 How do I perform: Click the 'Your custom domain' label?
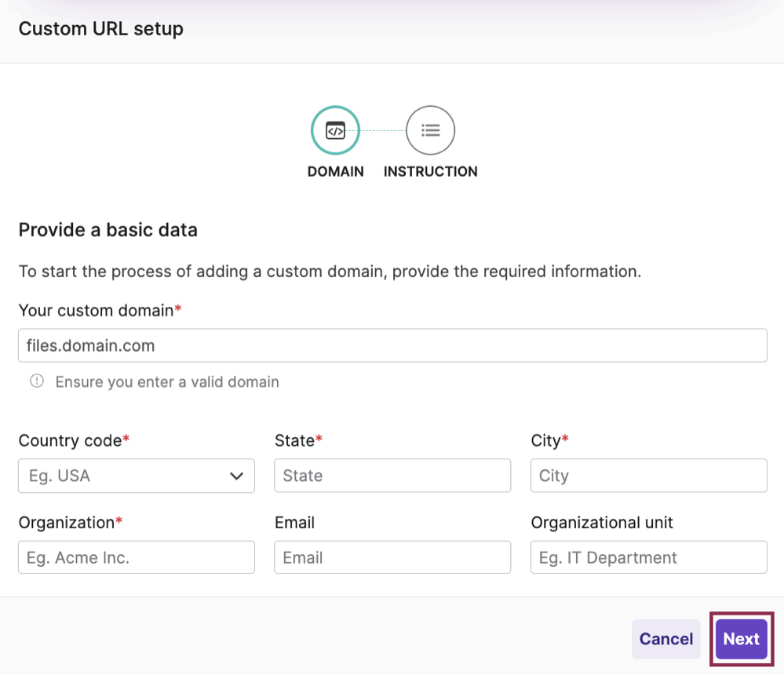[100, 311]
